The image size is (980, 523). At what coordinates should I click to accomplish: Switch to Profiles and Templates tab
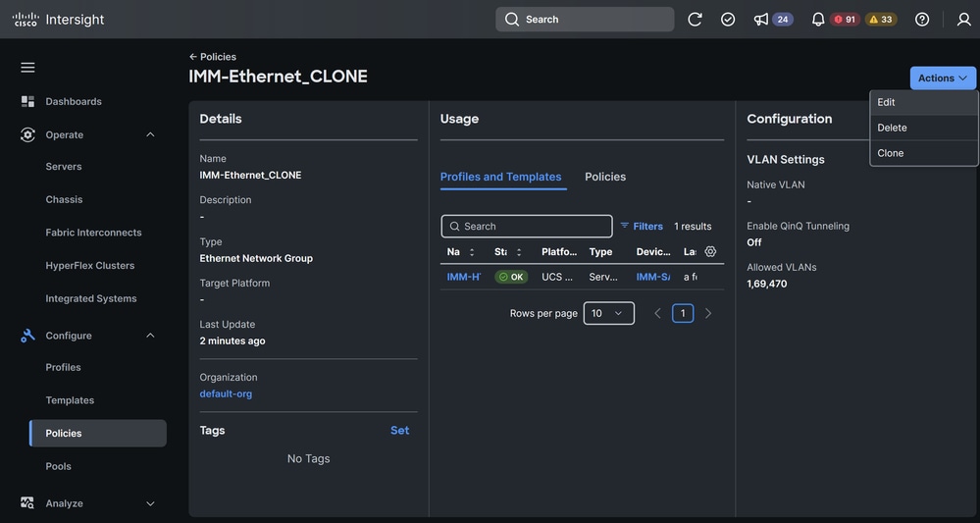500,177
